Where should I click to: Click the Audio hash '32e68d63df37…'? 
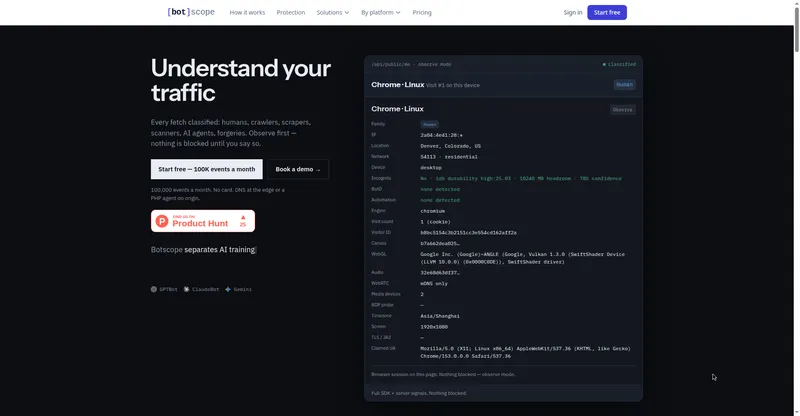[440, 273]
